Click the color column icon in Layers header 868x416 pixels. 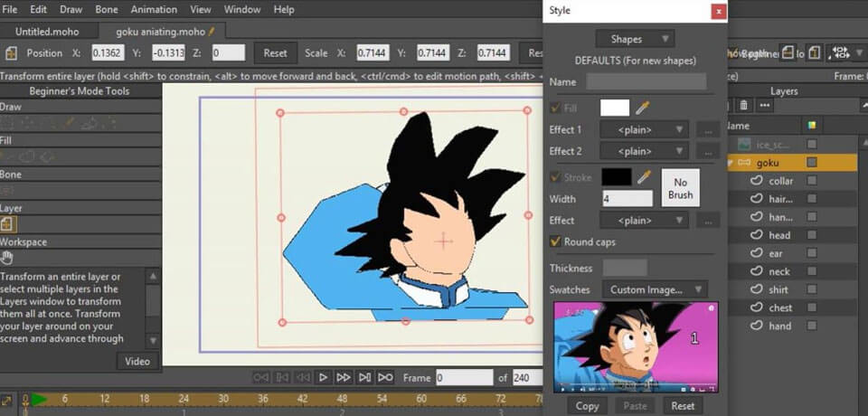click(812, 126)
